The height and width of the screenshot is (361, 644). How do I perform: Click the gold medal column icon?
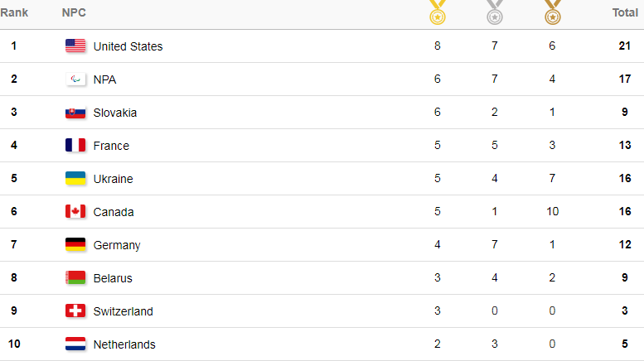438,12
